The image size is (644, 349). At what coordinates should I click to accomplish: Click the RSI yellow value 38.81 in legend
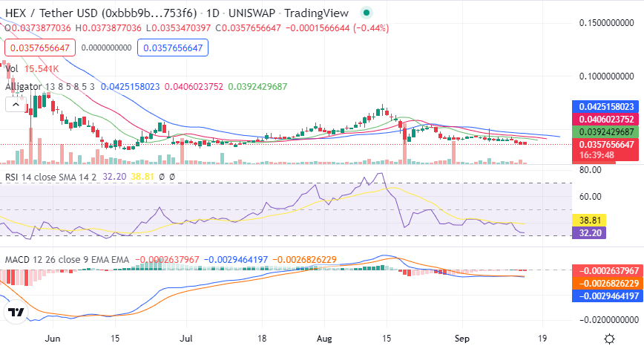(x=142, y=177)
